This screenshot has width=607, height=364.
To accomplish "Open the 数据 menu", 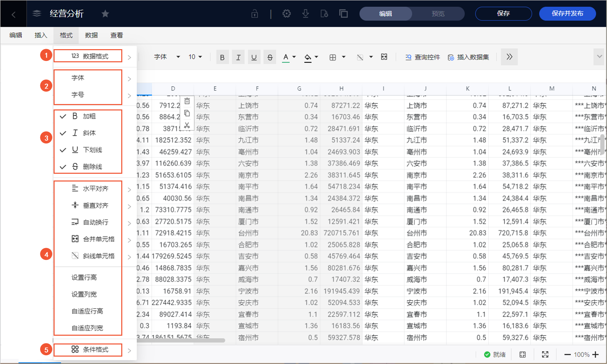I will (x=91, y=35).
